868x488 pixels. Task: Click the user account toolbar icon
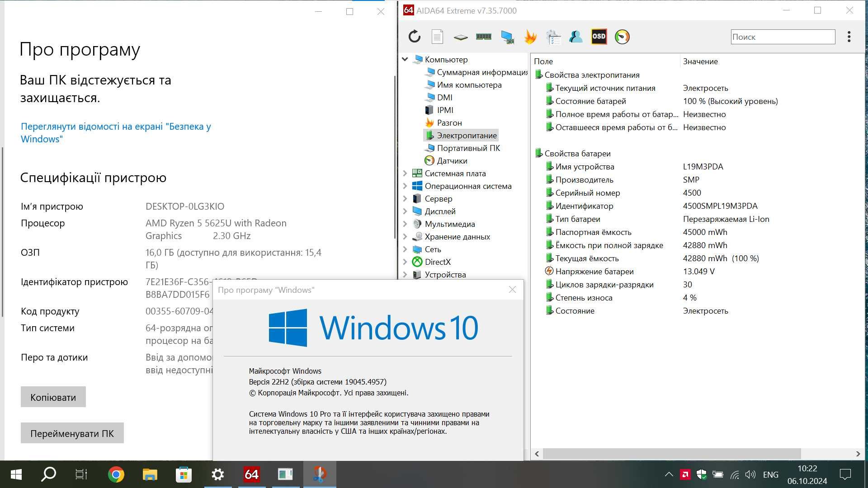tap(576, 37)
